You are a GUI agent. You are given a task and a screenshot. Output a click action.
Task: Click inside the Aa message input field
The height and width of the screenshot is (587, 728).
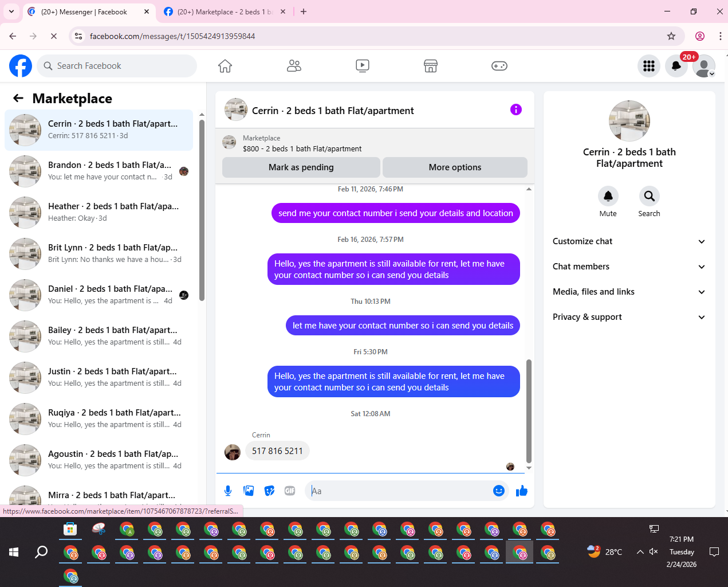coord(400,491)
